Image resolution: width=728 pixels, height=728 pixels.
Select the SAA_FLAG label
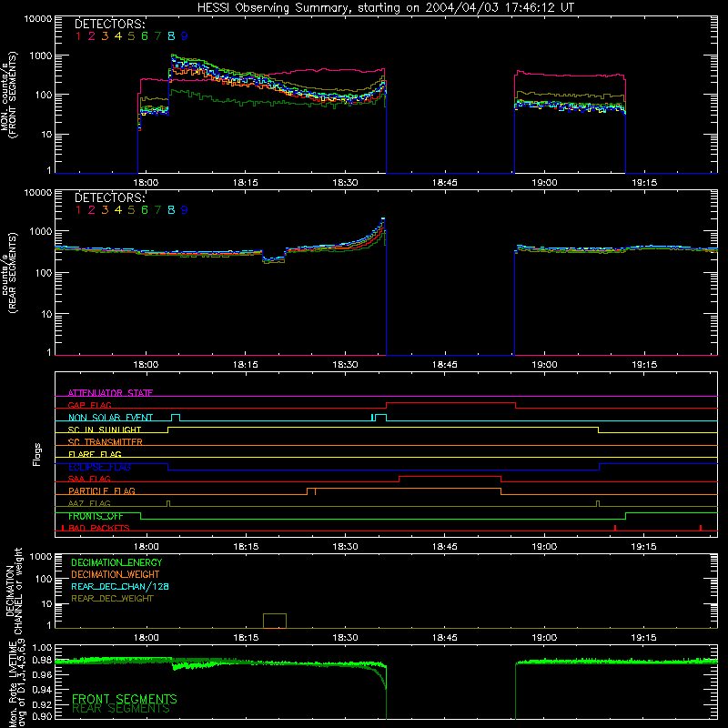pyautogui.click(x=89, y=479)
